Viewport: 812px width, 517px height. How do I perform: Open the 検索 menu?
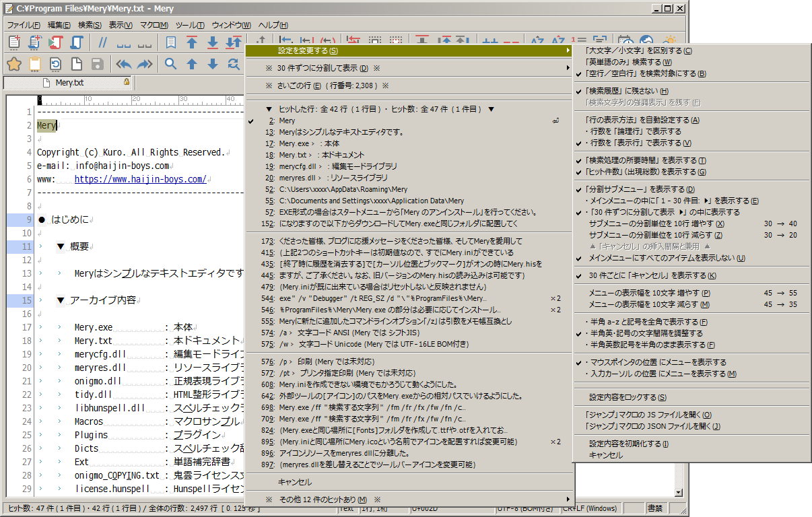[90, 25]
